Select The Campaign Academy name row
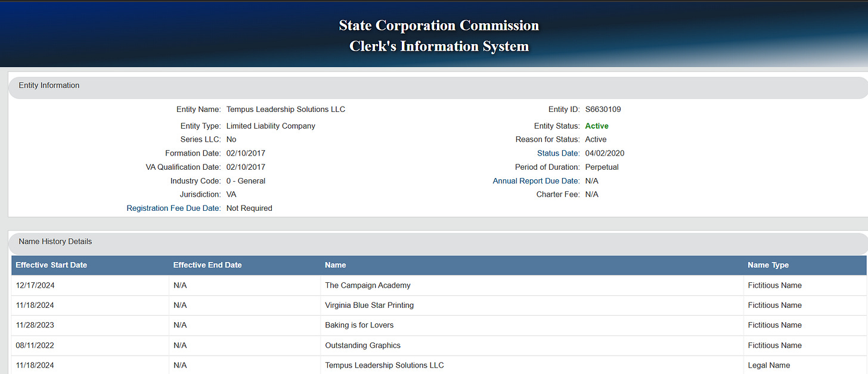Image resolution: width=868 pixels, height=374 pixels. 439,285
